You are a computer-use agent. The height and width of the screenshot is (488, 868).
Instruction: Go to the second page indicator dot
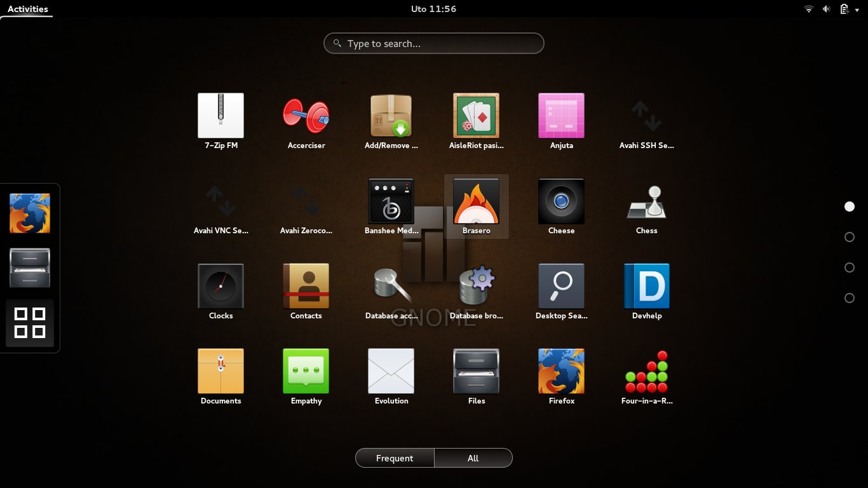coord(850,237)
